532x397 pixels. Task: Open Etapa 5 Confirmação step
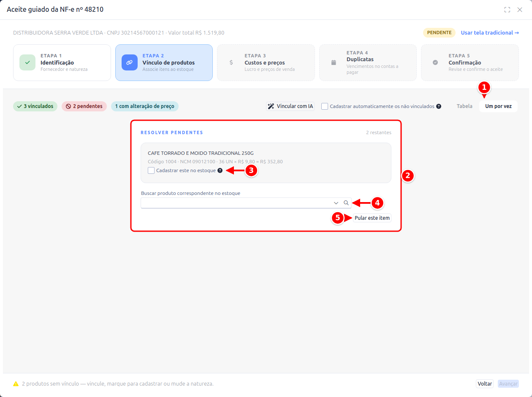coord(470,62)
